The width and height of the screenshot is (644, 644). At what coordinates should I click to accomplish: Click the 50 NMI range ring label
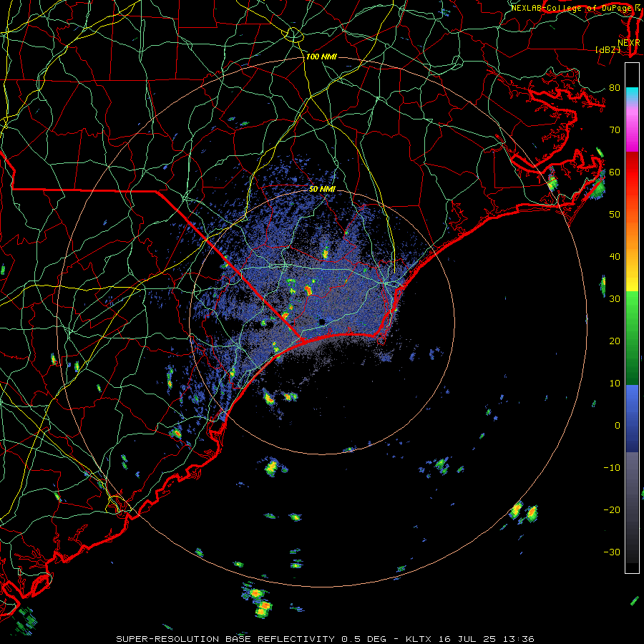tap(322, 189)
